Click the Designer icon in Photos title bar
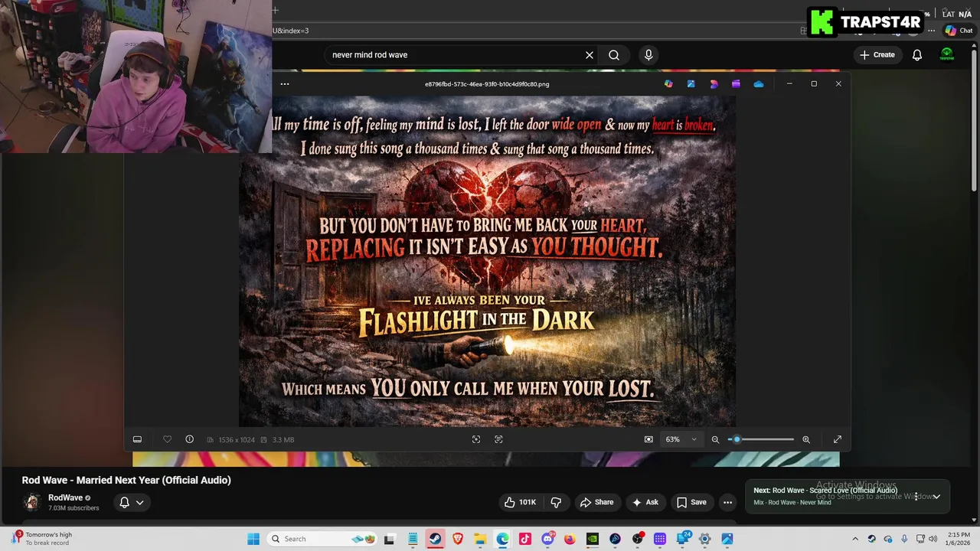This screenshot has height=551, width=980. (714, 84)
